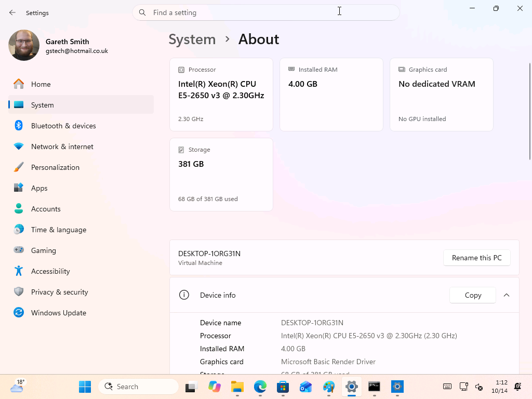Open the Gareth Smith account profile
The width and height of the screenshot is (532, 399).
(x=58, y=46)
